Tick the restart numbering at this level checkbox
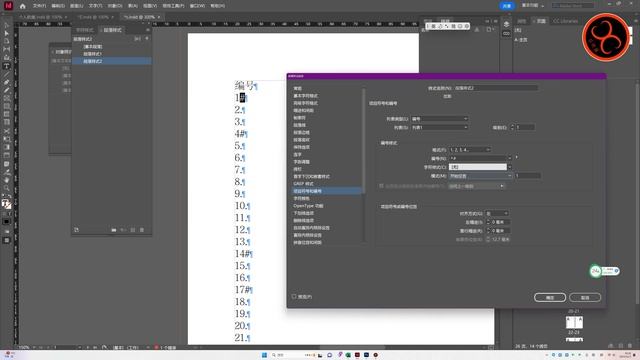The height and width of the screenshot is (360, 640). click(x=382, y=186)
